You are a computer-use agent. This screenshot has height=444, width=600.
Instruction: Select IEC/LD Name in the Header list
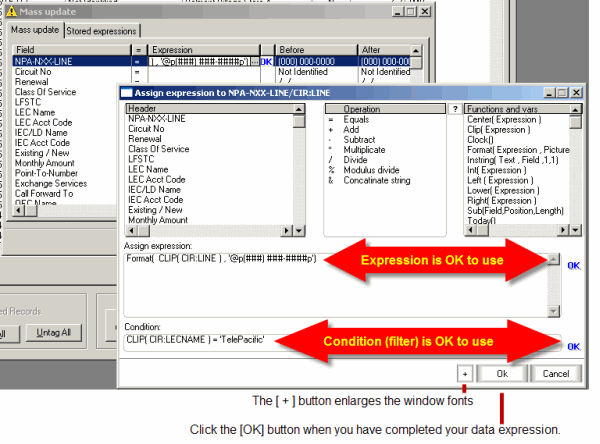pyautogui.click(x=154, y=189)
